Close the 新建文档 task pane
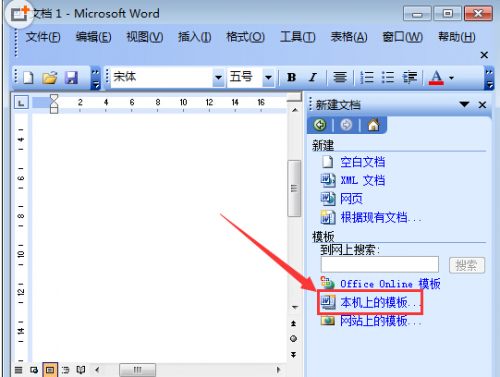 click(x=482, y=105)
